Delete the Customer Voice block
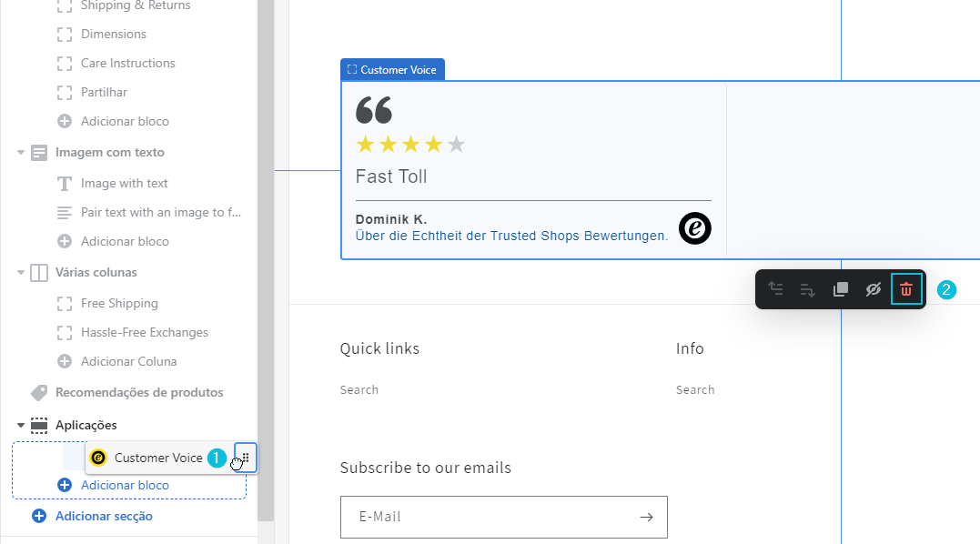Image resolution: width=980 pixels, height=544 pixels. (x=906, y=289)
